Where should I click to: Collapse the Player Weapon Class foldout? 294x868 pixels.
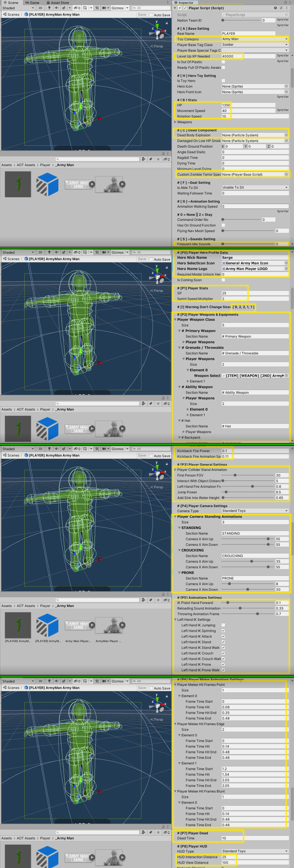tap(175, 319)
